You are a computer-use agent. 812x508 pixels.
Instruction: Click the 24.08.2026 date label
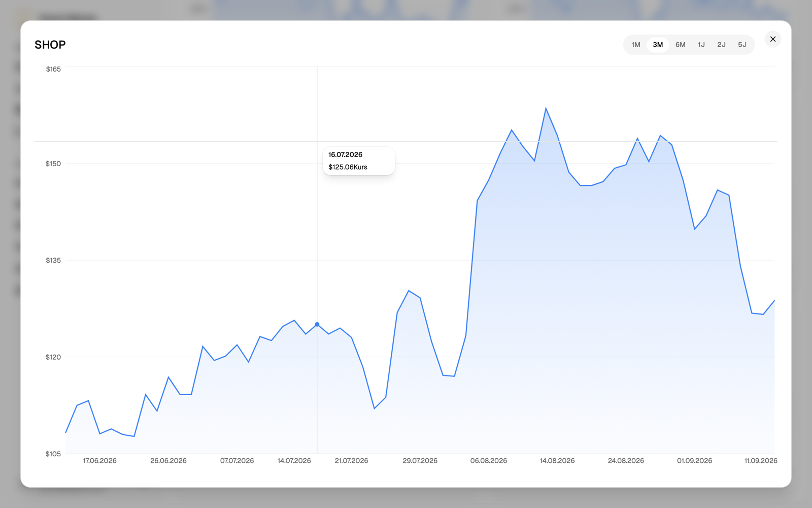pos(626,461)
